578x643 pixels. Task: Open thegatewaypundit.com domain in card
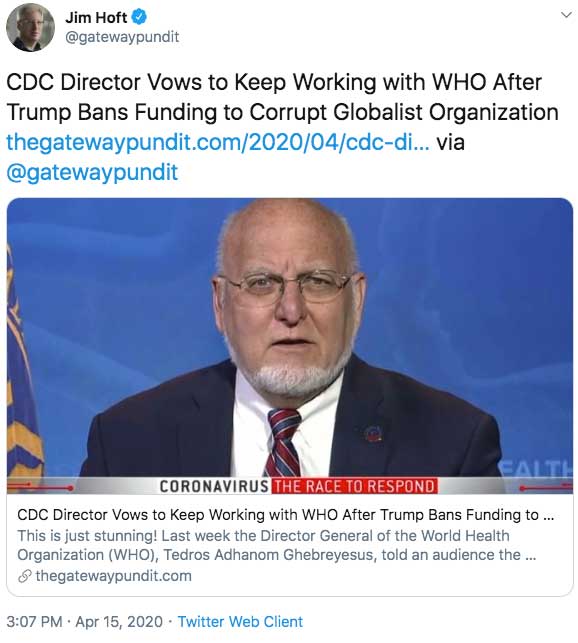coord(114,576)
